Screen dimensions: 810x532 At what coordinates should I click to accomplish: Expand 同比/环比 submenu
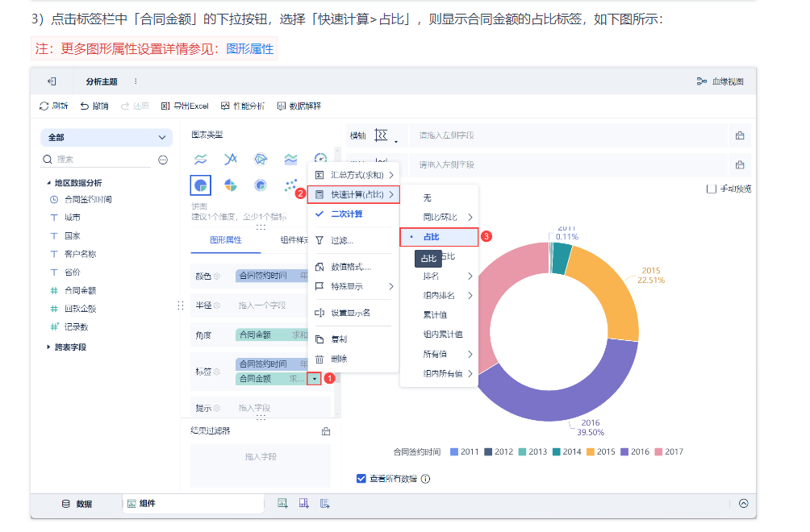click(x=439, y=218)
